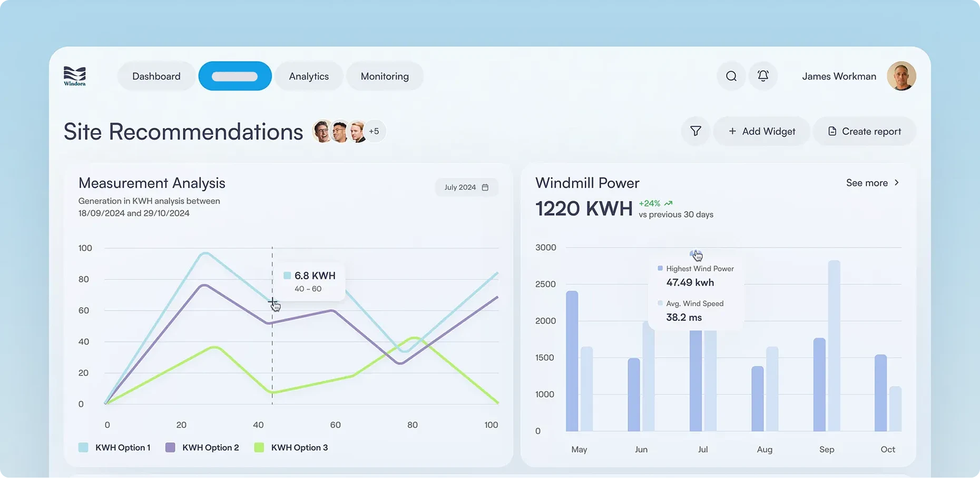Click the filter funnel icon
This screenshot has width=980, height=478.
coord(695,131)
